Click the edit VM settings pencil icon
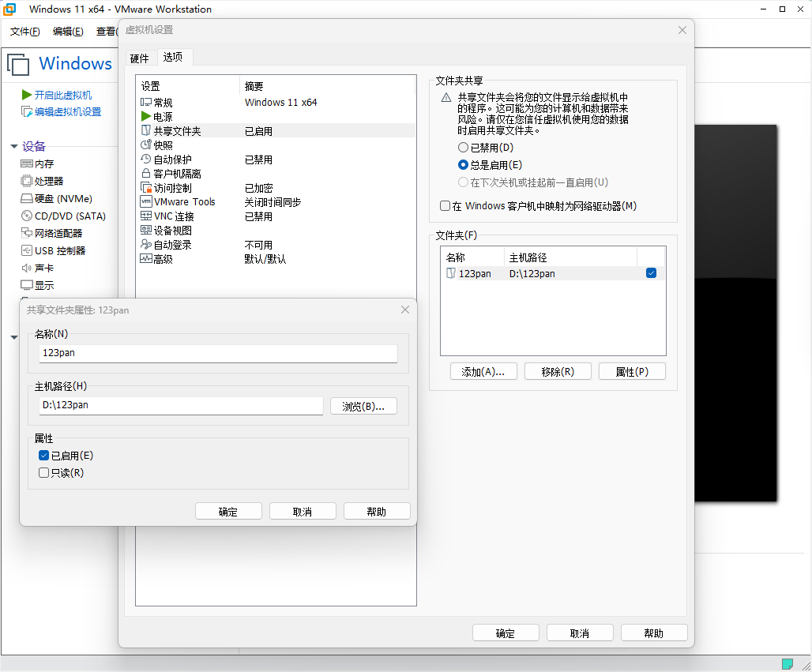Screen dimensions: 812x672 [x=26, y=112]
